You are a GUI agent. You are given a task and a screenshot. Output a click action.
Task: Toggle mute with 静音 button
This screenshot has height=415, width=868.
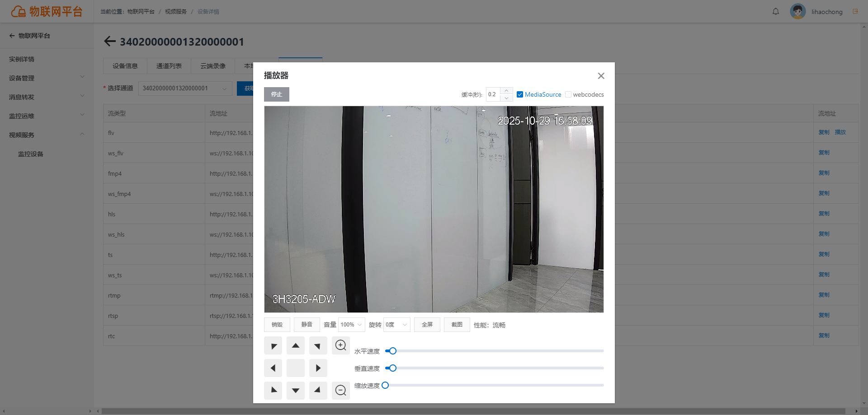click(307, 325)
